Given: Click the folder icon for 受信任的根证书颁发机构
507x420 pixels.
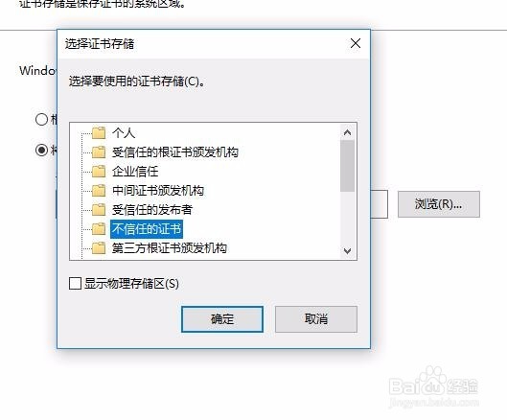Looking at the screenshot, I should pyautogui.click(x=99, y=152).
